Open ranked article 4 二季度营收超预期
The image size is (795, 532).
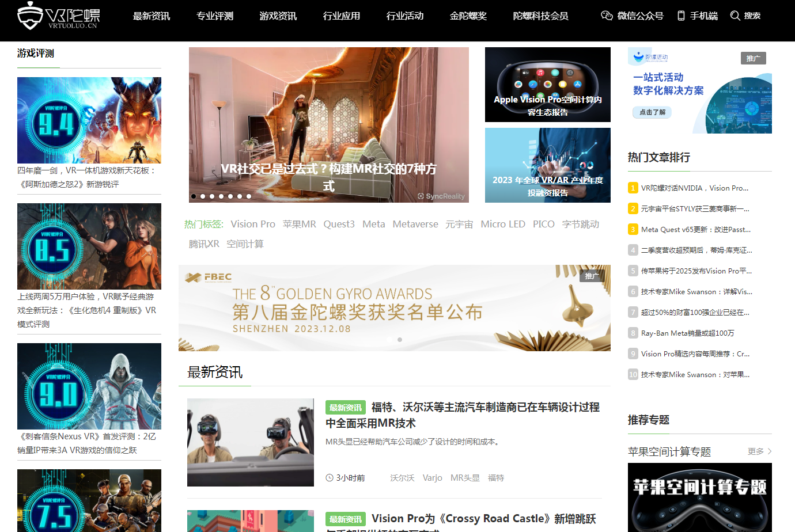[696, 250]
